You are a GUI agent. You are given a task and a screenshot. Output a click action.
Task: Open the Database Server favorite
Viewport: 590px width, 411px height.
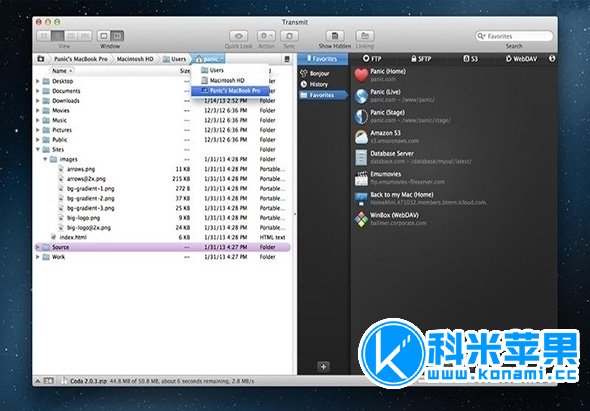point(453,158)
